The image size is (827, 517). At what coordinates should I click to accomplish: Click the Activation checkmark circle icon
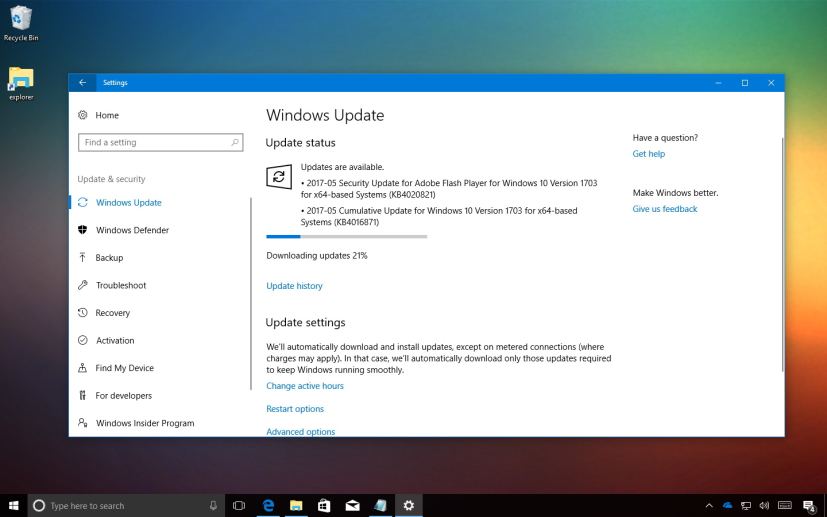click(83, 340)
